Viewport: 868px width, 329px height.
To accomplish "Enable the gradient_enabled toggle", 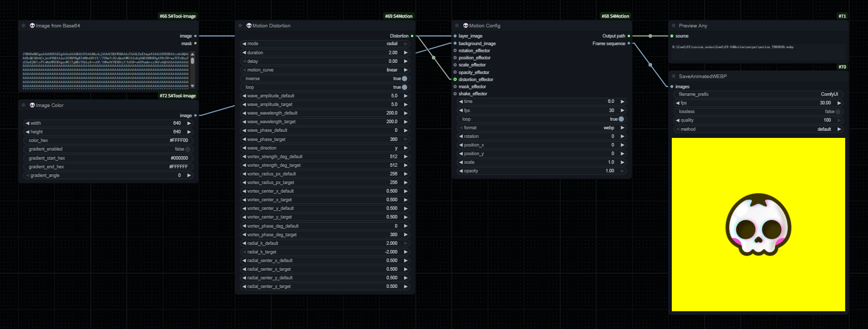I will (x=188, y=149).
